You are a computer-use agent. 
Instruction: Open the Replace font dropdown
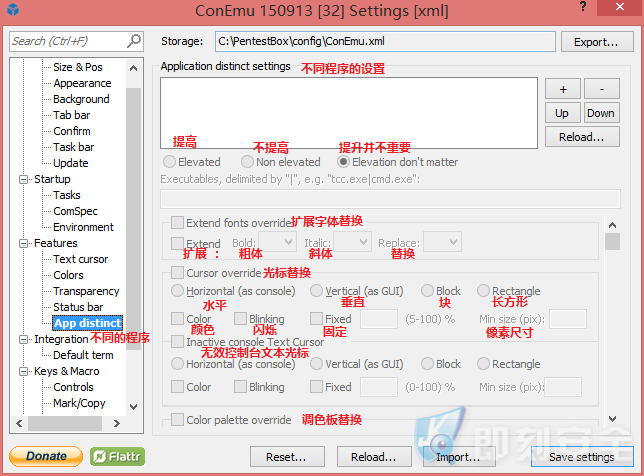tap(442, 242)
